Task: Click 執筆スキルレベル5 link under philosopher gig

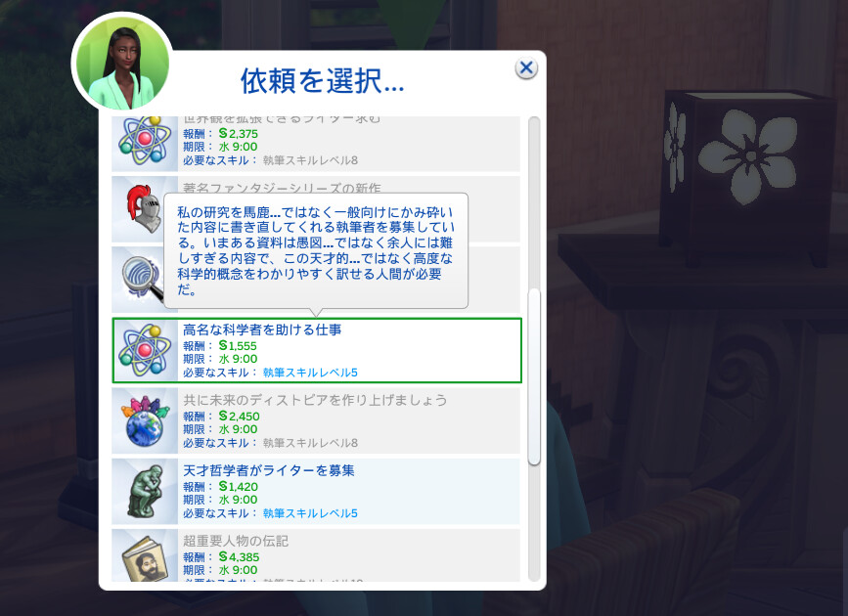Action: point(310,513)
